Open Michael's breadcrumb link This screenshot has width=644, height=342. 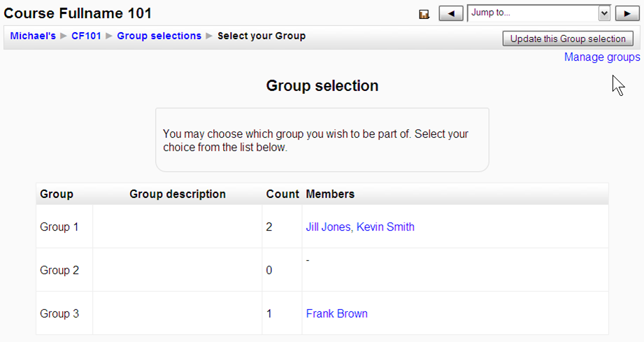(x=33, y=36)
